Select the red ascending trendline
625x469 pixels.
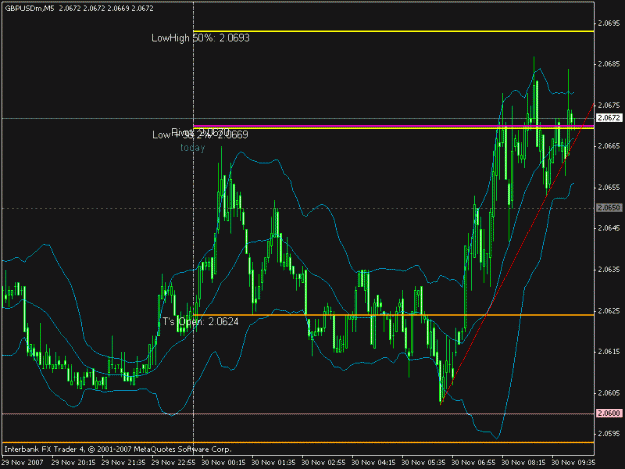point(517,254)
